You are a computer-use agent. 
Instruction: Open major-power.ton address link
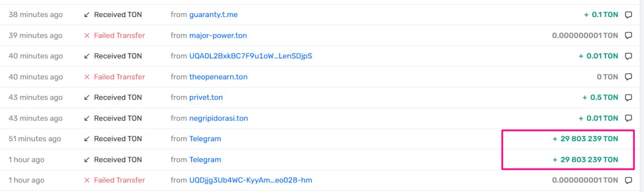218,35
